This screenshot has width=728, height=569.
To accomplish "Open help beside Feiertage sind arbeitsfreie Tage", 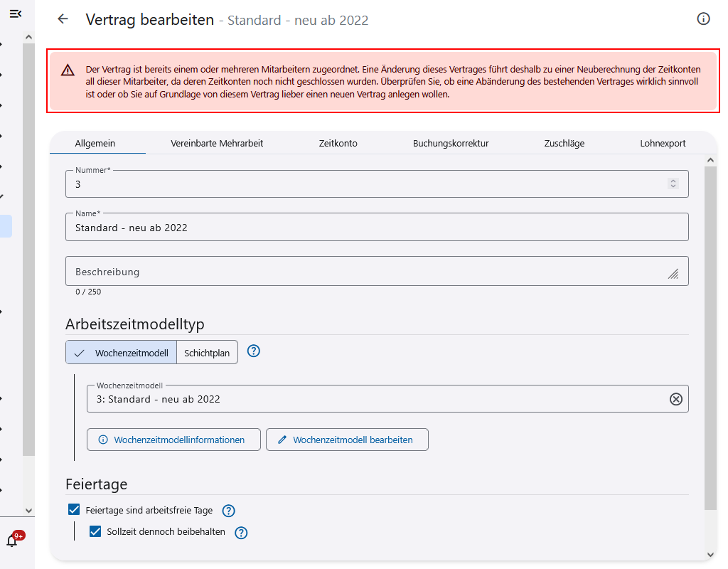I will tap(228, 510).
